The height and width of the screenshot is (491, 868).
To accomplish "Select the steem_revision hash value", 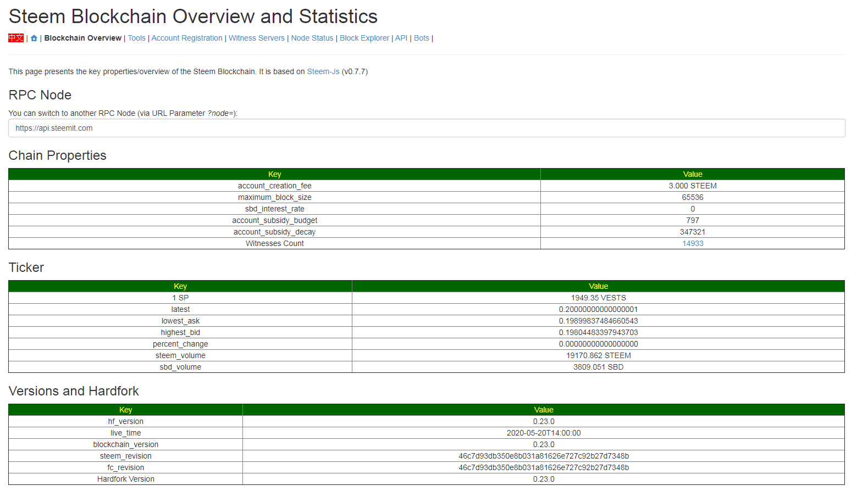I will pos(544,456).
